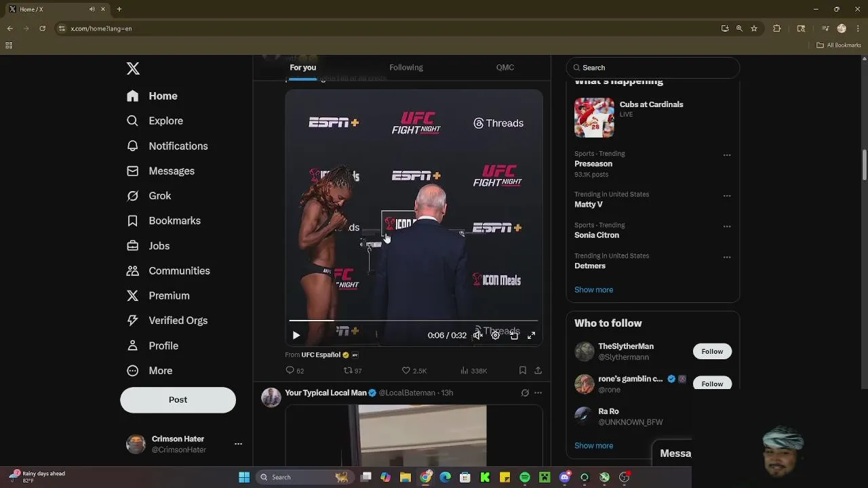868x488 pixels.
Task: Open more options for Matty V trend
Action: pyautogui.click(x=727, y=196)
